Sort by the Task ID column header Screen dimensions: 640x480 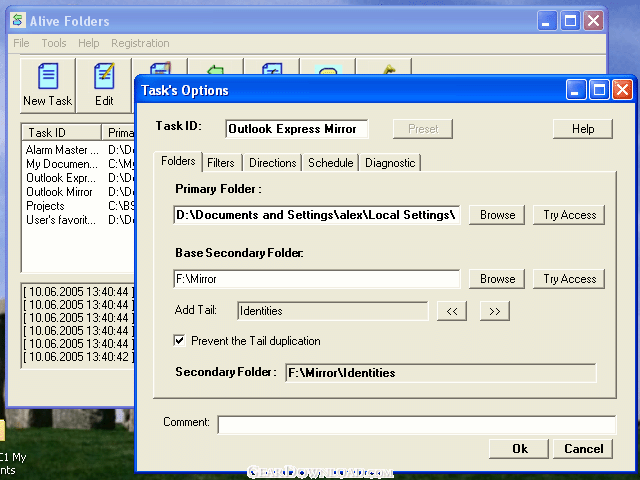(x=61, y=132)
